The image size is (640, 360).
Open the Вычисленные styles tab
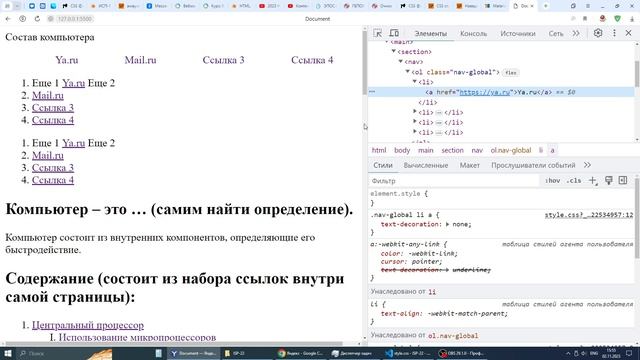(x=426, y=165)
